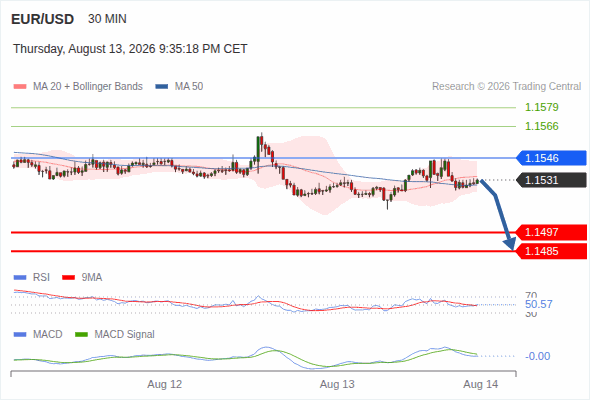Click the RSI value 50.57 readout
This screenshot has width=590, height=400.
(539, 304)
